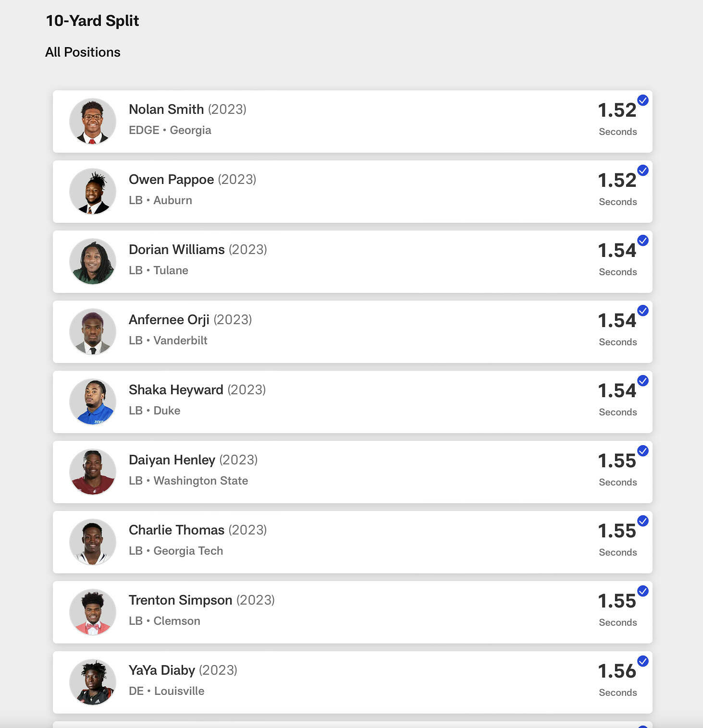Click verified checkmark badge on Nolan Smith's time
The image size is (703, 728).
coord(642,100)
